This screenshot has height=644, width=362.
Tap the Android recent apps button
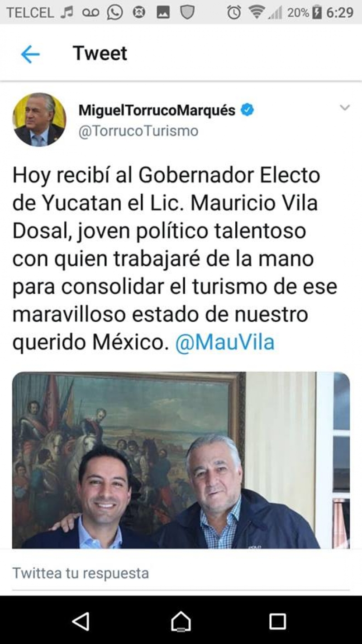point(277,622)
